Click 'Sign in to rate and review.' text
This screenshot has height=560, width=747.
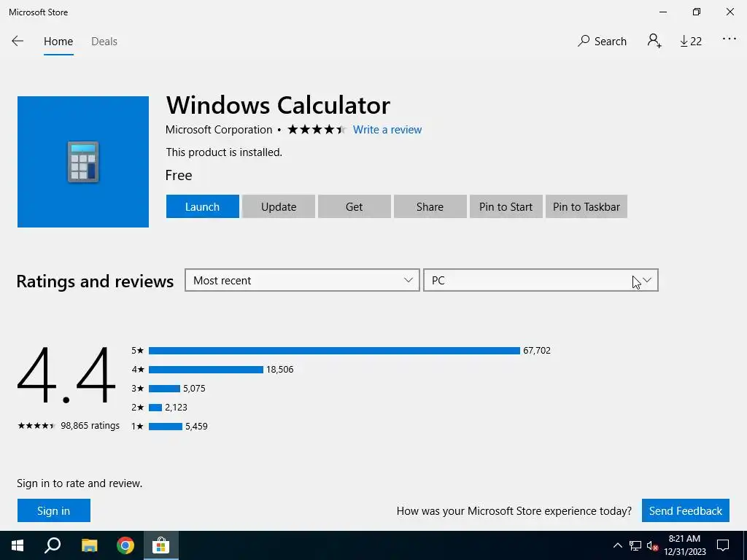80,483
